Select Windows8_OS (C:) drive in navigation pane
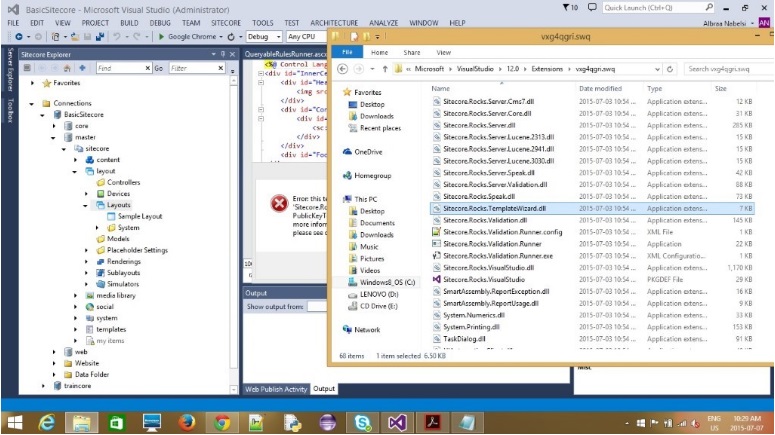Viewport: 775px width, 435px height. pyautogui.click(x=387, y=282)
